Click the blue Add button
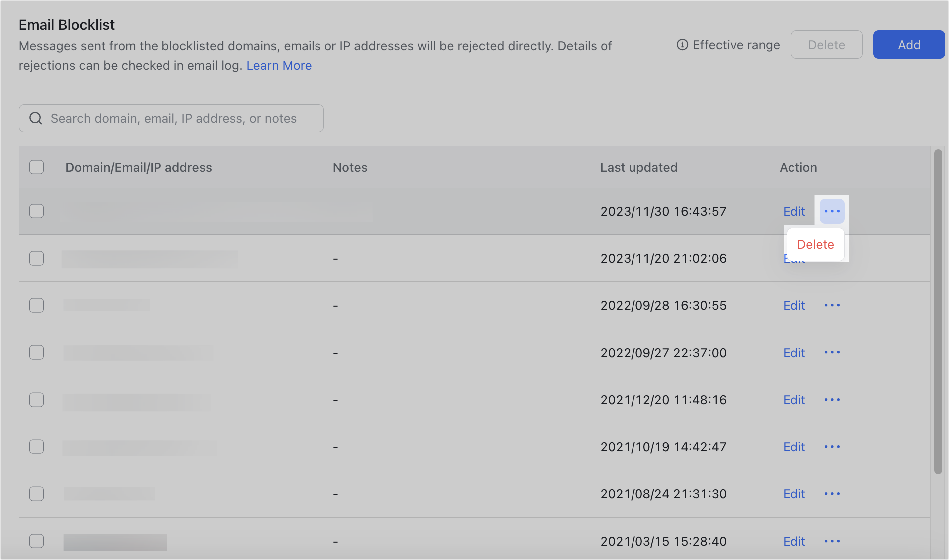 pos(909,45)
